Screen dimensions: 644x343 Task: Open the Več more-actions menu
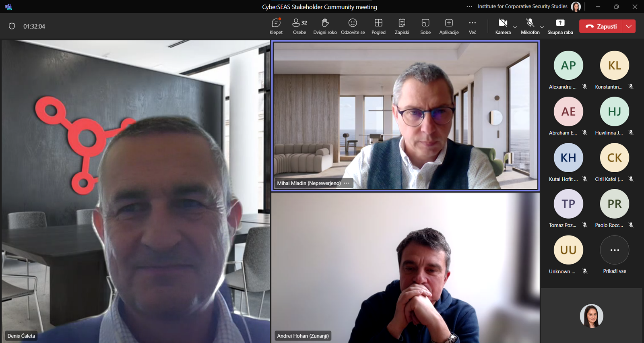pos(473,26)
